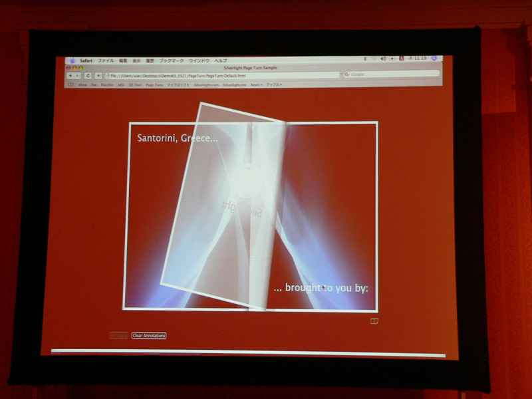Screen dimensions: 532x399
Task: Click the Bluetooth menu bar icon
Action: click(x=365, y=59)
